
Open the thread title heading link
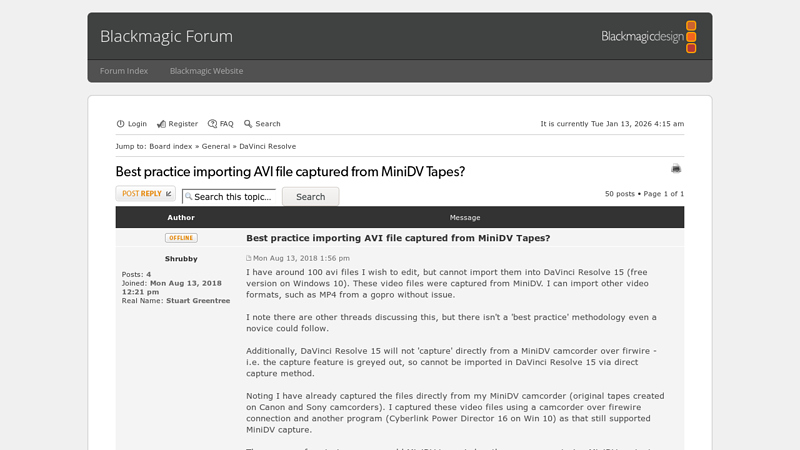coord(290,172)
